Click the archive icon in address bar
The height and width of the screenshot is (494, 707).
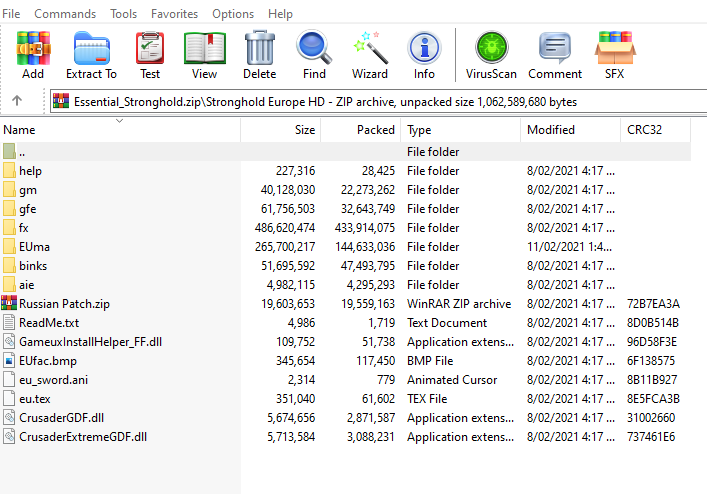[61, 101]
